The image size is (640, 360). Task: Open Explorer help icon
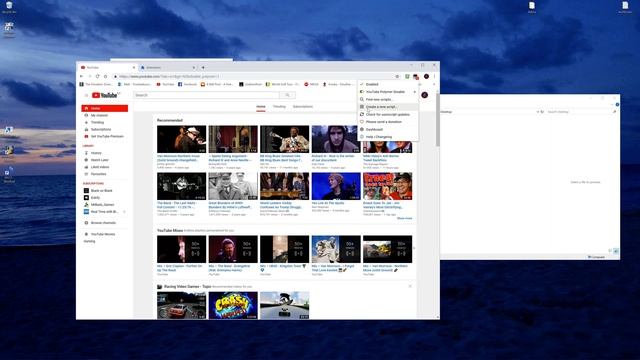coord(617,104)
